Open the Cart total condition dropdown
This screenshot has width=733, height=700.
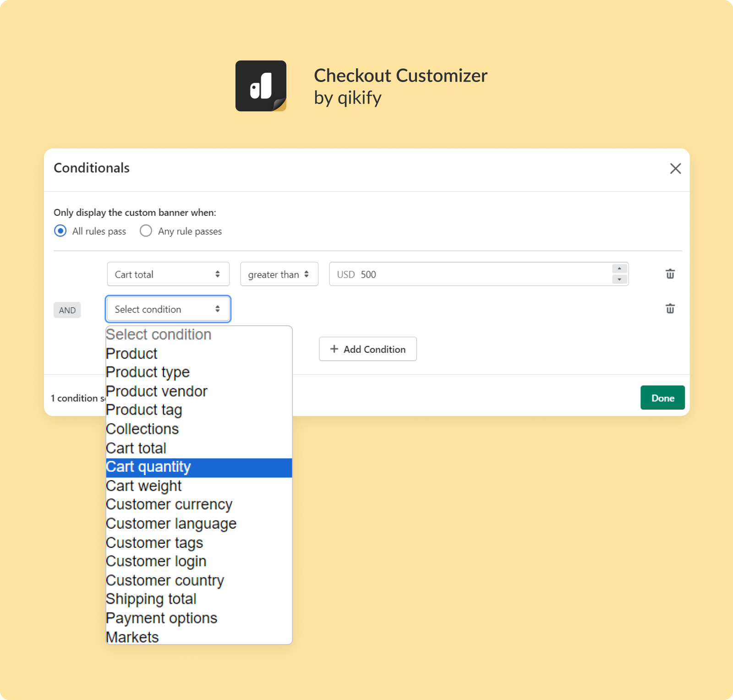(168, 274)
